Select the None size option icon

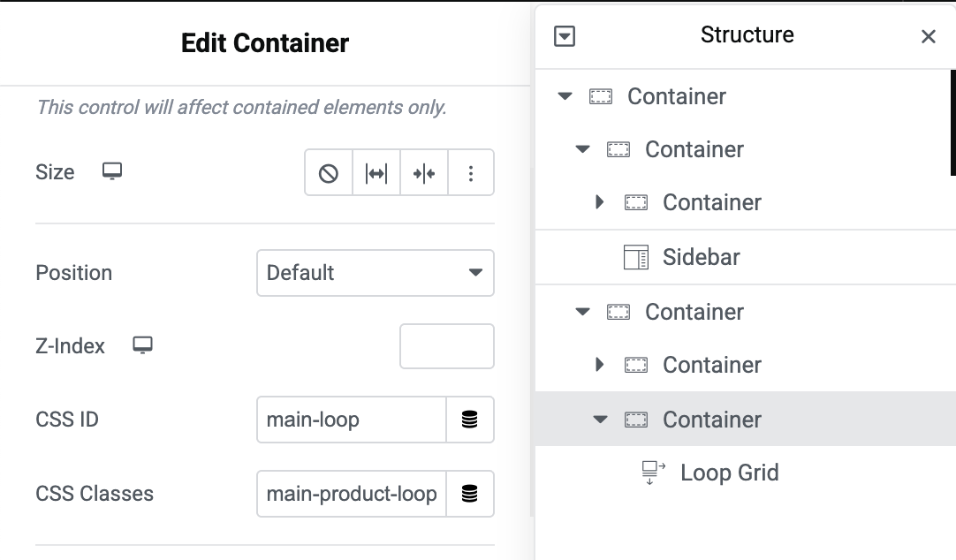[x=329, y=173]
